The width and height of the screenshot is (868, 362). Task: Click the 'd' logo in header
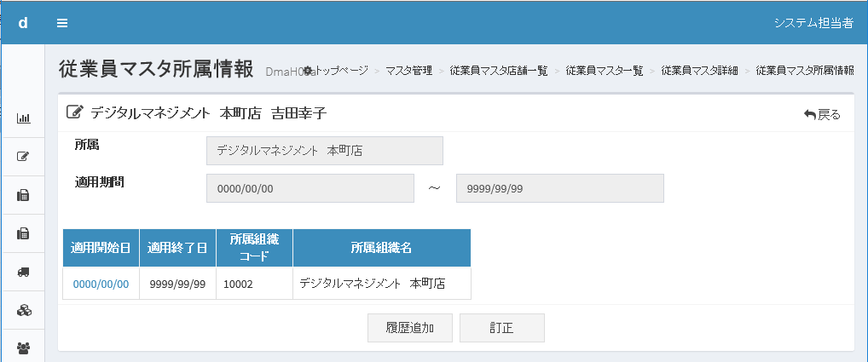[23, 23]
